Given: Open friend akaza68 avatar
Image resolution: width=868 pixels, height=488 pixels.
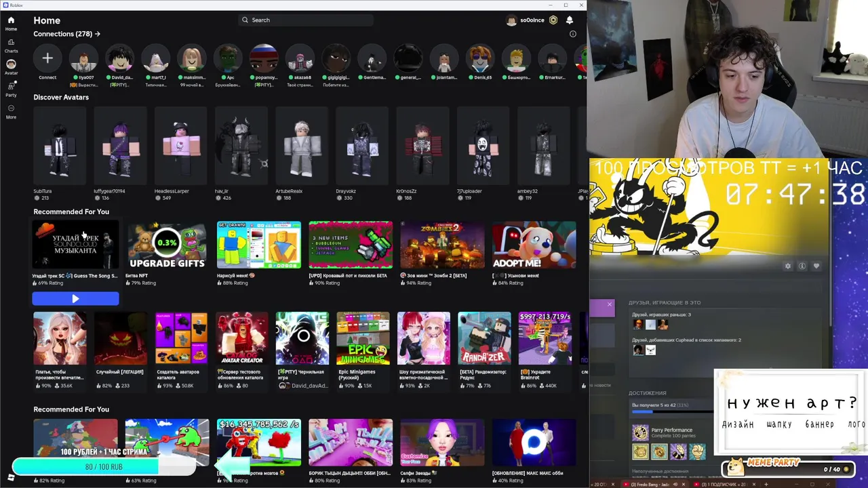Looking at the screenshot, I should 300,59.
